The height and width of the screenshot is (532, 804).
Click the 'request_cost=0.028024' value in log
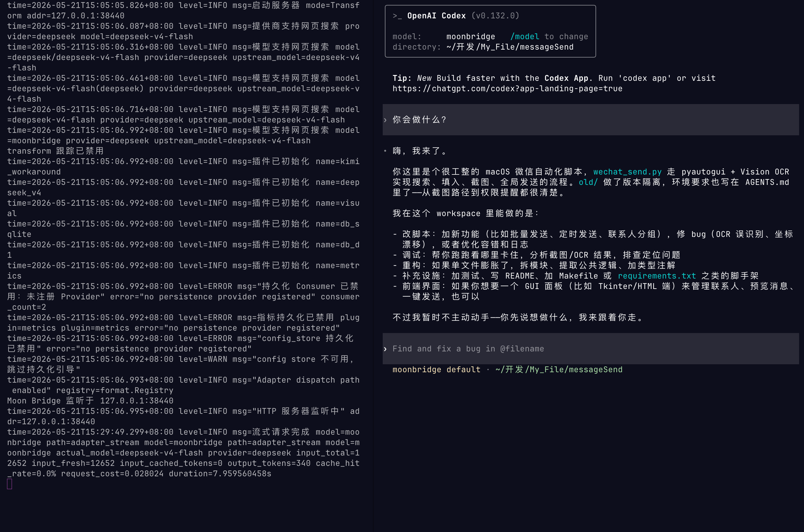[x=112, y=474]
